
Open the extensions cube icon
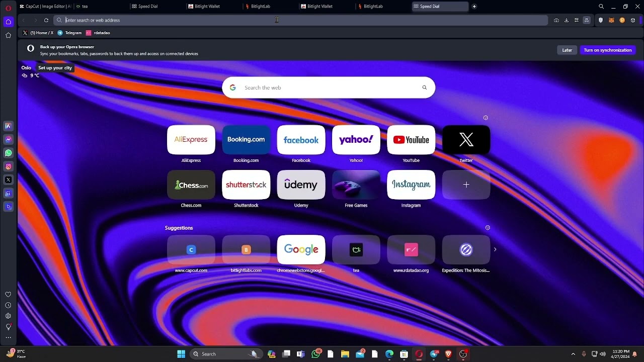point(633,20)
